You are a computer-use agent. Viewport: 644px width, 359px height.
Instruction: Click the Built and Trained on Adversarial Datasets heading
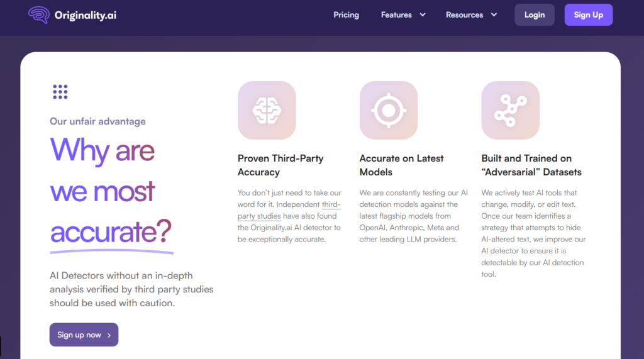531,165
